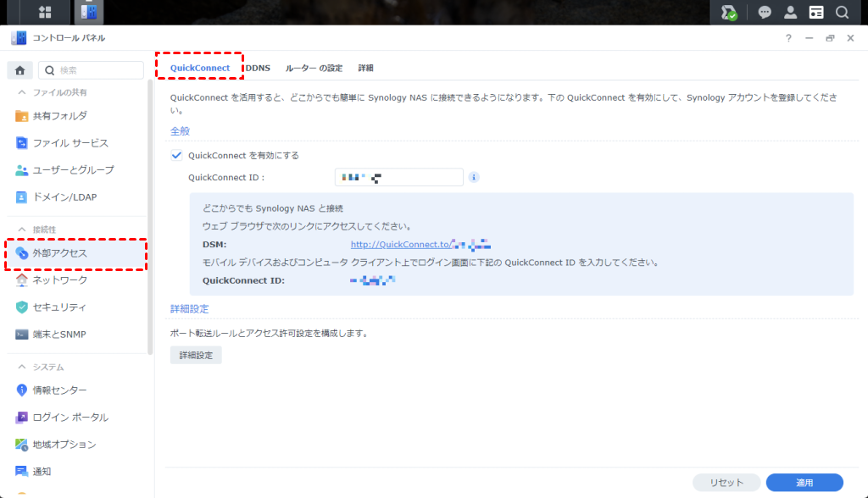Screen dimensions: 868x498
Task: Click the sidebar vertical scrollbar
Action: [150, 216]
